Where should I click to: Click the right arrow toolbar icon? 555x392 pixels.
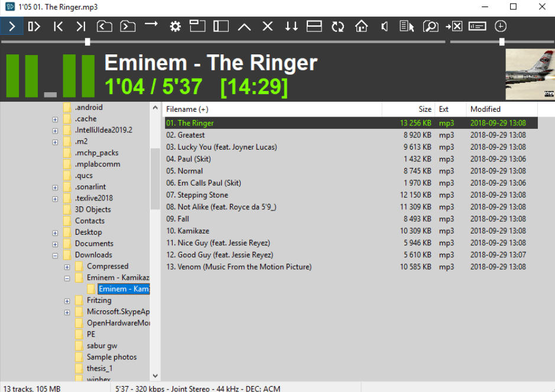pos(151,24)
